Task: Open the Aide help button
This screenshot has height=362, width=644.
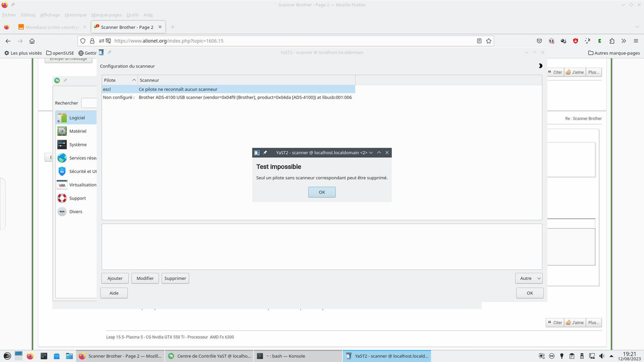Action: 114,293
